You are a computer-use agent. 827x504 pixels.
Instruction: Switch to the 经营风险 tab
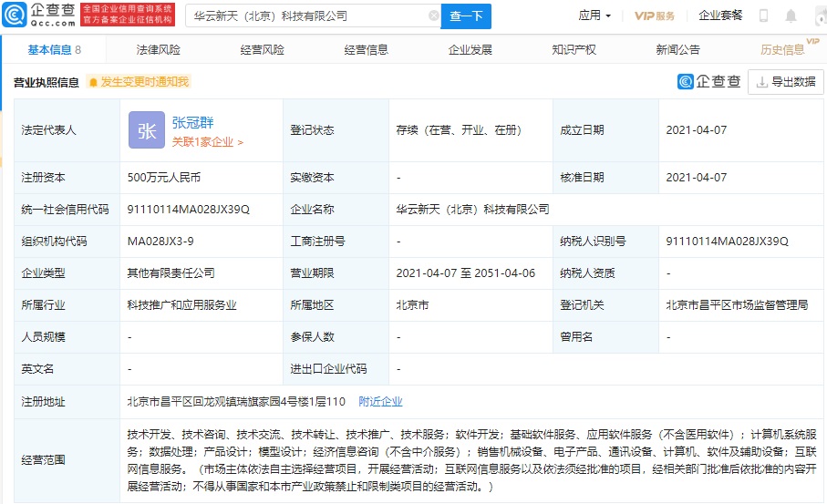pyautogui.click(x=262, y=49)
